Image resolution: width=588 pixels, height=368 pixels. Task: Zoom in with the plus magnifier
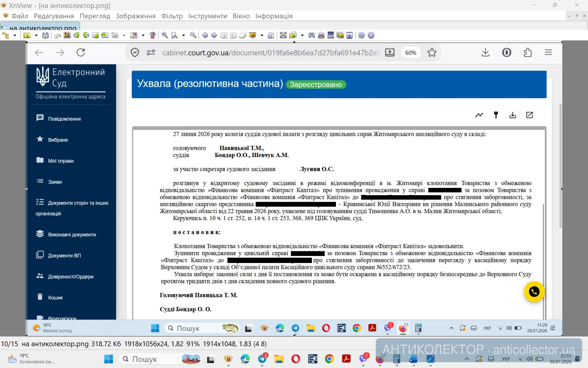pyautogui.click(x=165, y=35)
